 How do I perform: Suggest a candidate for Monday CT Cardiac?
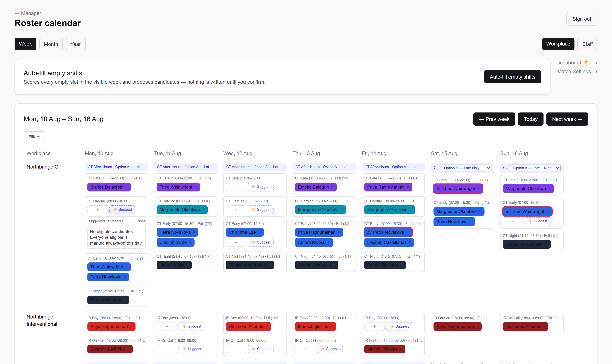122,209
